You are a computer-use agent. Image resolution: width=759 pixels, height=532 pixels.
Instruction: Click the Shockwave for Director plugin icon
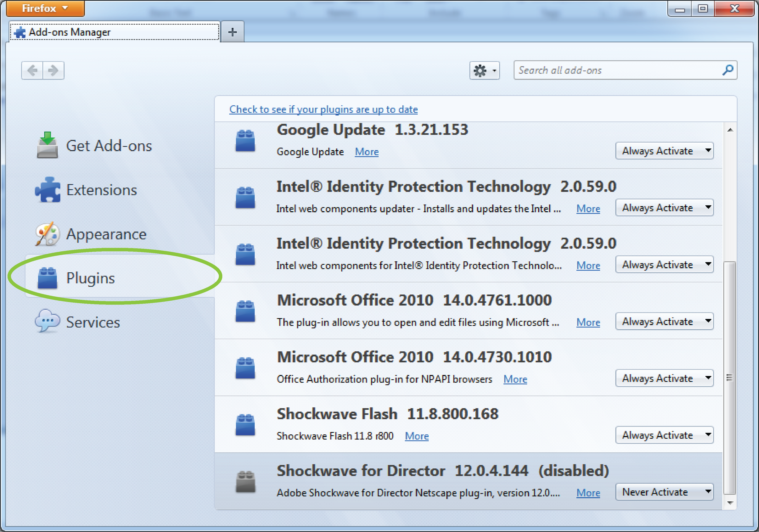pyautogui.click(x=245, y=481)
